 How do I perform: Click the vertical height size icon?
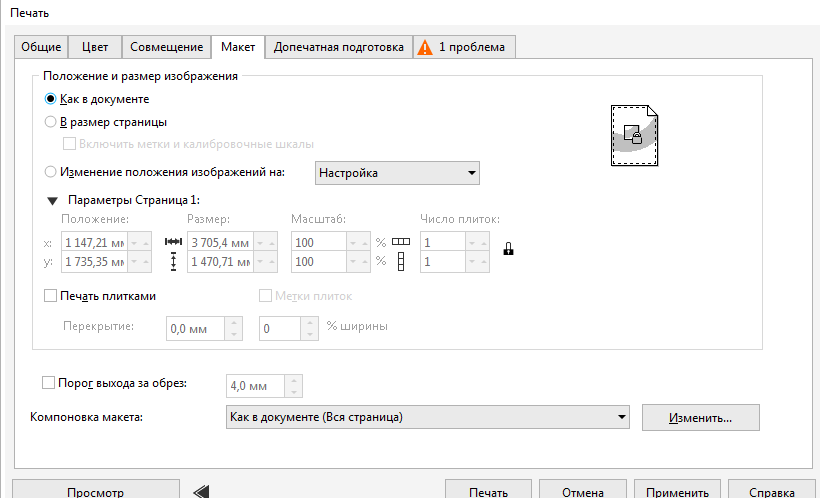pyautogui.click(x=173, y=262)
